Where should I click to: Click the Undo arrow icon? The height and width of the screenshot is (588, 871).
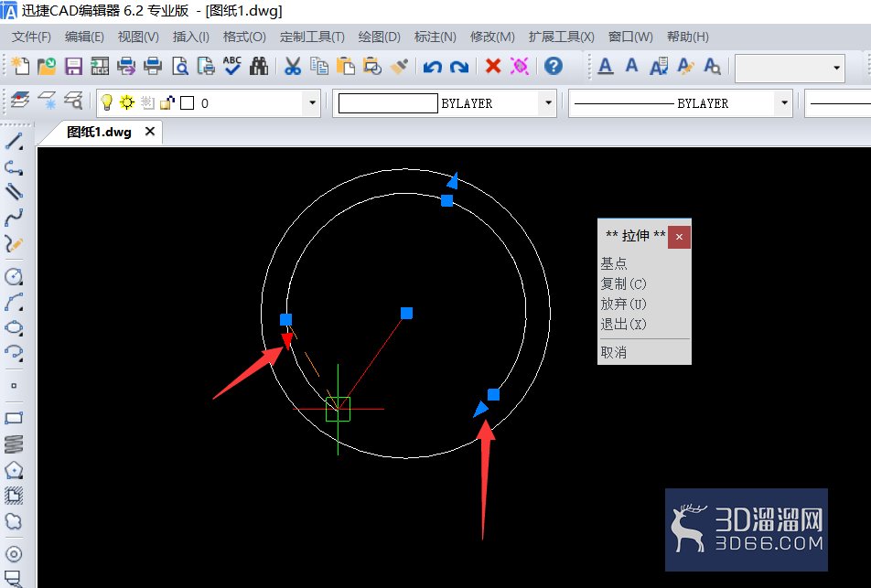[432, 67]
